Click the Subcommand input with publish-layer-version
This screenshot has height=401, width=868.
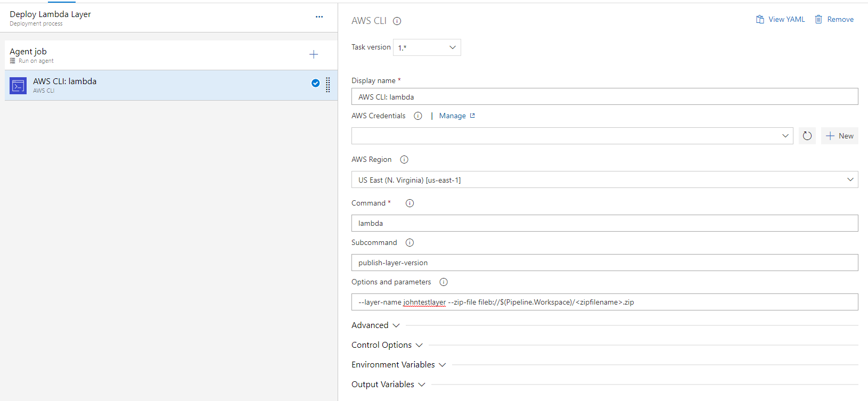click(605, 263)
